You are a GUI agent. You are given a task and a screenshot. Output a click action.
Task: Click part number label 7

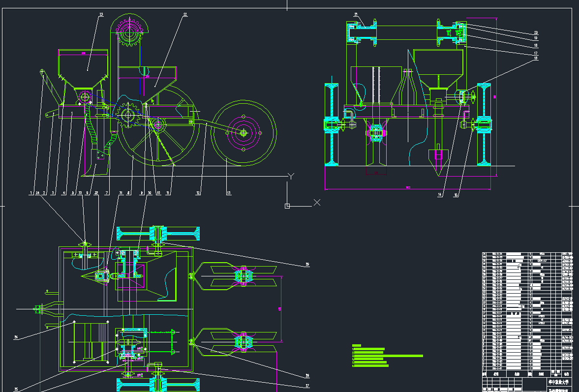tap(107, 193)
